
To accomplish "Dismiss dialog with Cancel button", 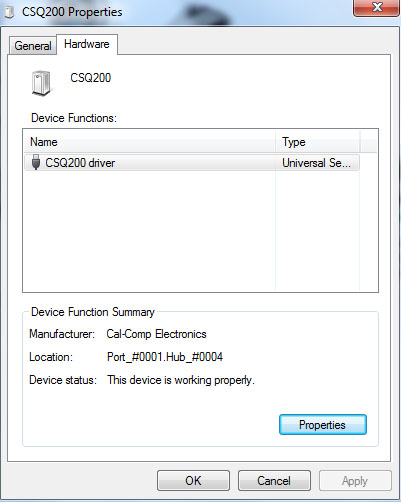I will 274,481.
